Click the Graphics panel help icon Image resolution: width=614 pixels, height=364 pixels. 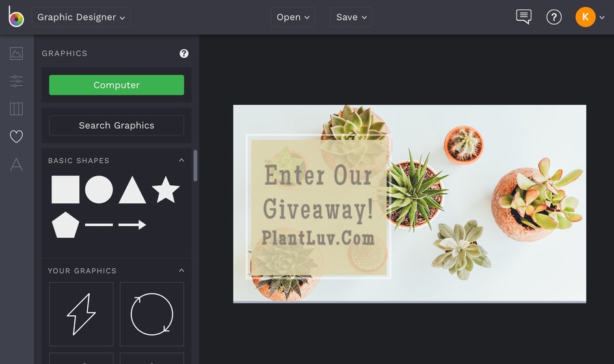tap(183, 53)
